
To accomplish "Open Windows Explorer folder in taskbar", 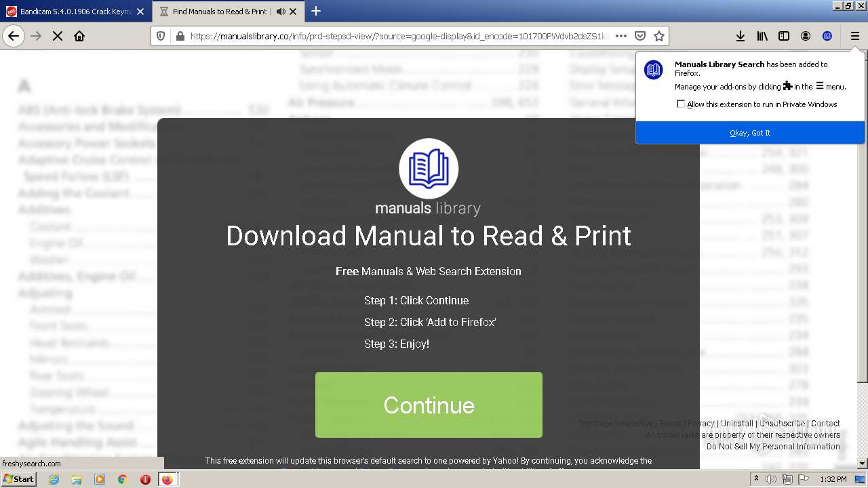I will [x=77, y=479].
